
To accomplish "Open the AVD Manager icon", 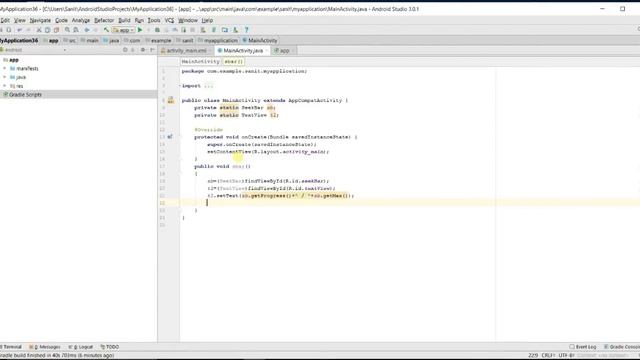I will pos(203,30).
